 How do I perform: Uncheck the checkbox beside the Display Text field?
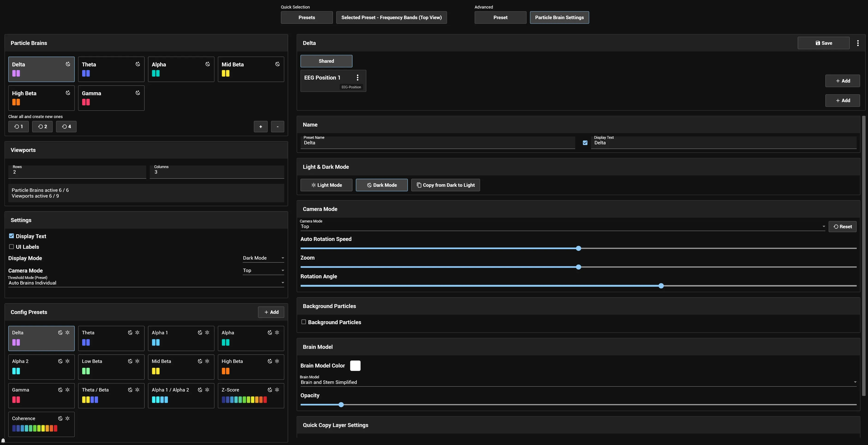585,143
